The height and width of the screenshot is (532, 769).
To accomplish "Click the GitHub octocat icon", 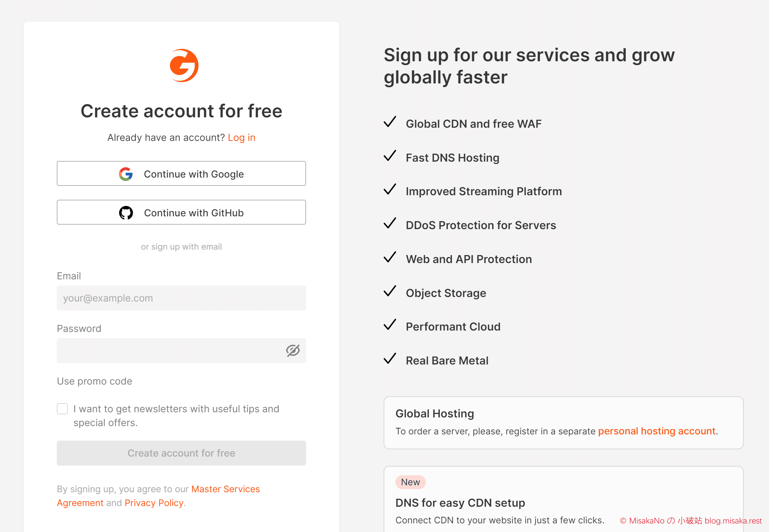I will (126, 213).
